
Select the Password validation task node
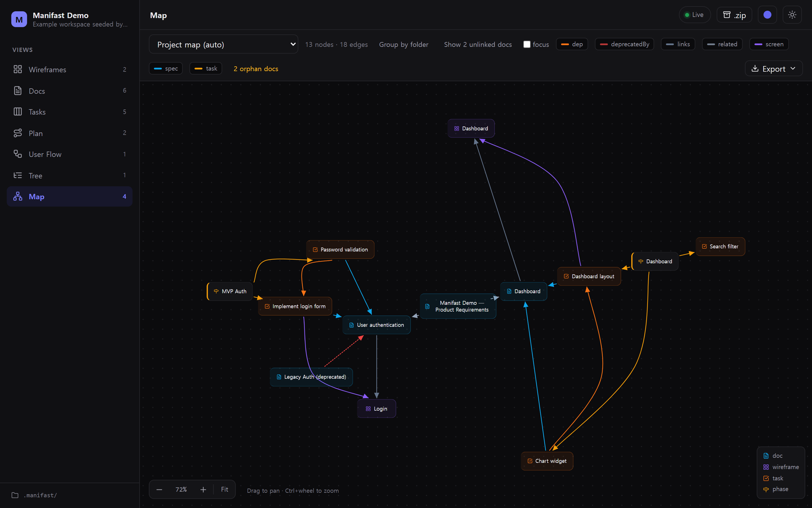point(340,250)
